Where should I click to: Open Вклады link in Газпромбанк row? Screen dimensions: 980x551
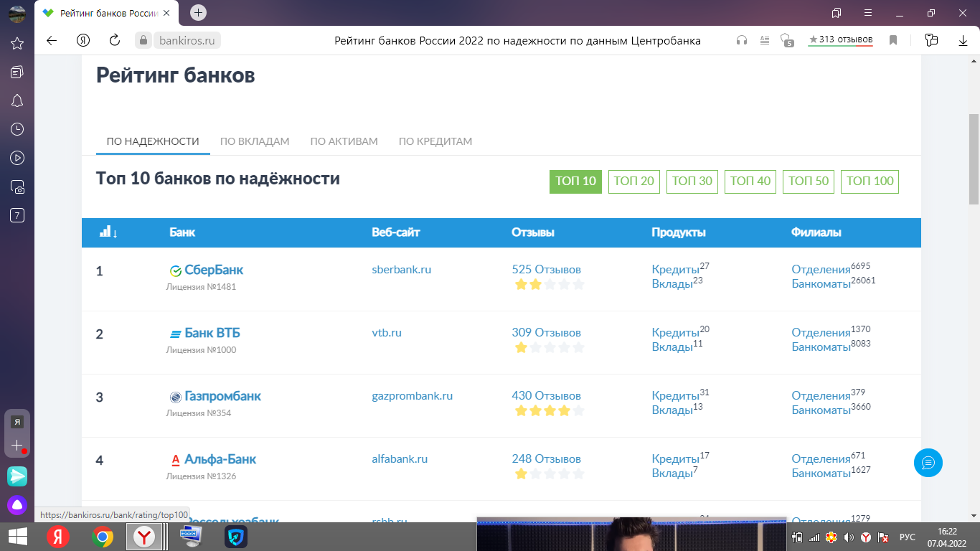coord(672,410)
